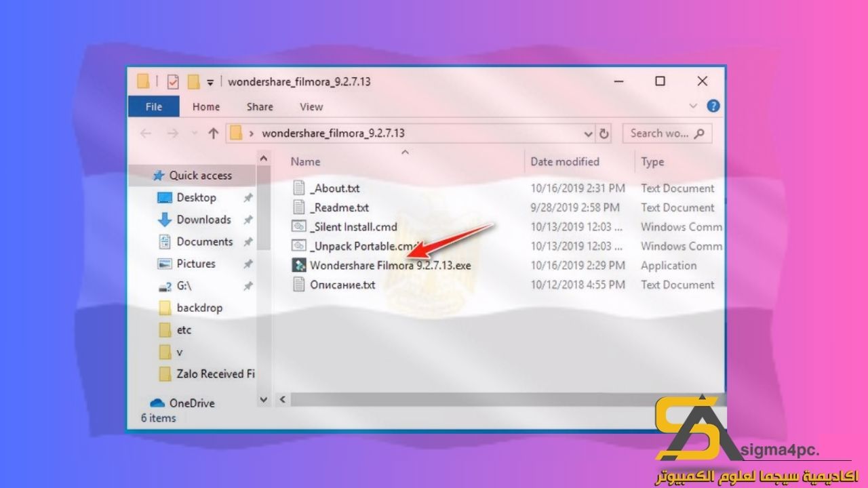The width and height of the screenshot is (868, 488).
Task: Click the Описание.txt document icon
Action: tap(298, 285)
